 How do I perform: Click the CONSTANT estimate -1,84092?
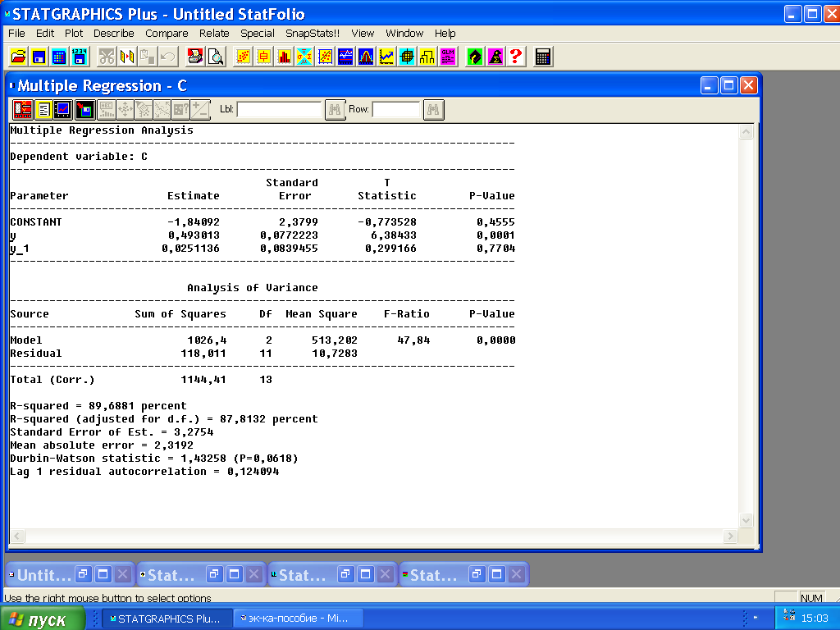coord(194,222)
